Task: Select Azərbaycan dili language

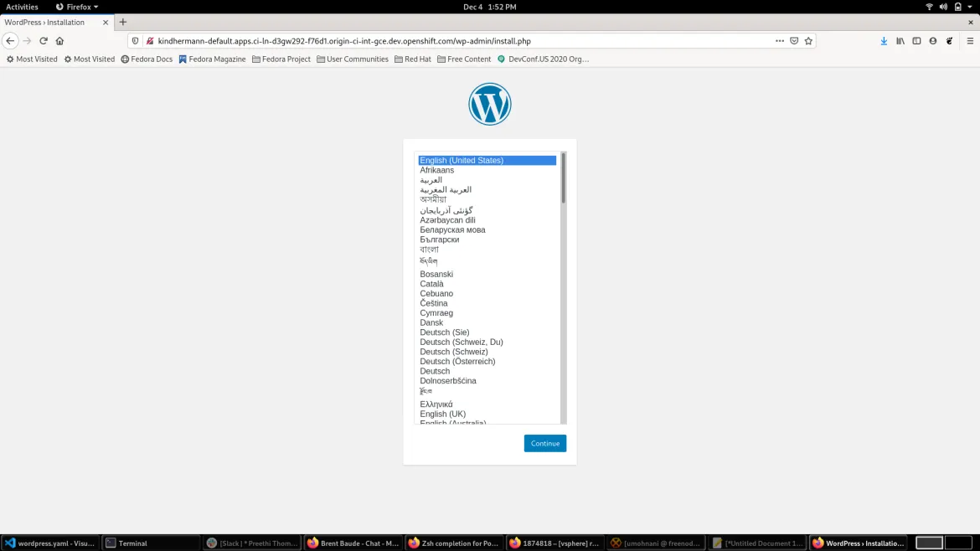Action: coord(487,220)
